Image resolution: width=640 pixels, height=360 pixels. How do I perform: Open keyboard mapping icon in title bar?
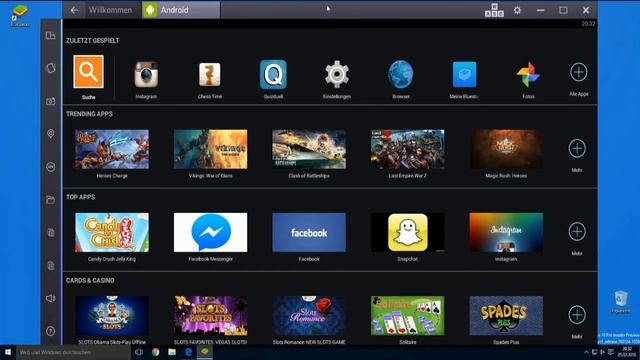(x=494, y=10)
